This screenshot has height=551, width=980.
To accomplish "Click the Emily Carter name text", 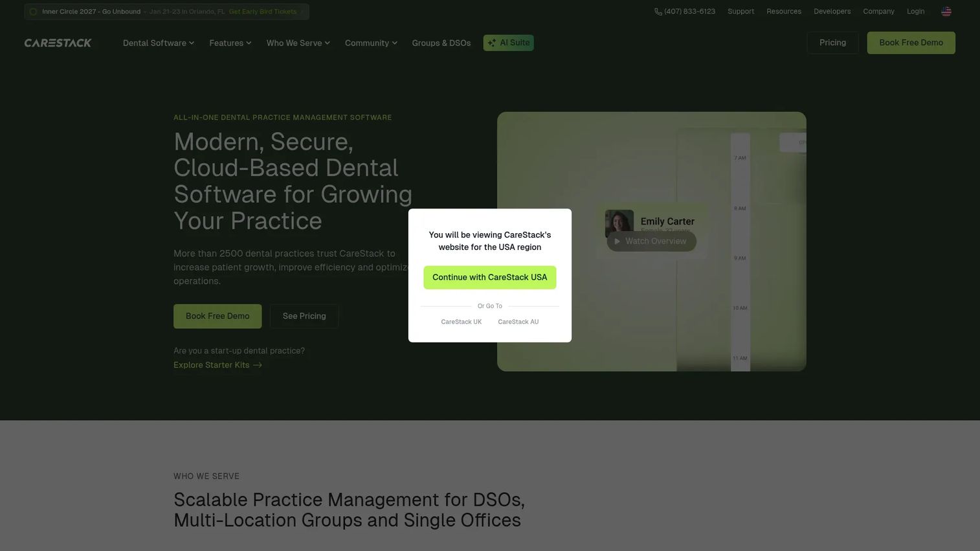I will tap(667, 221).
